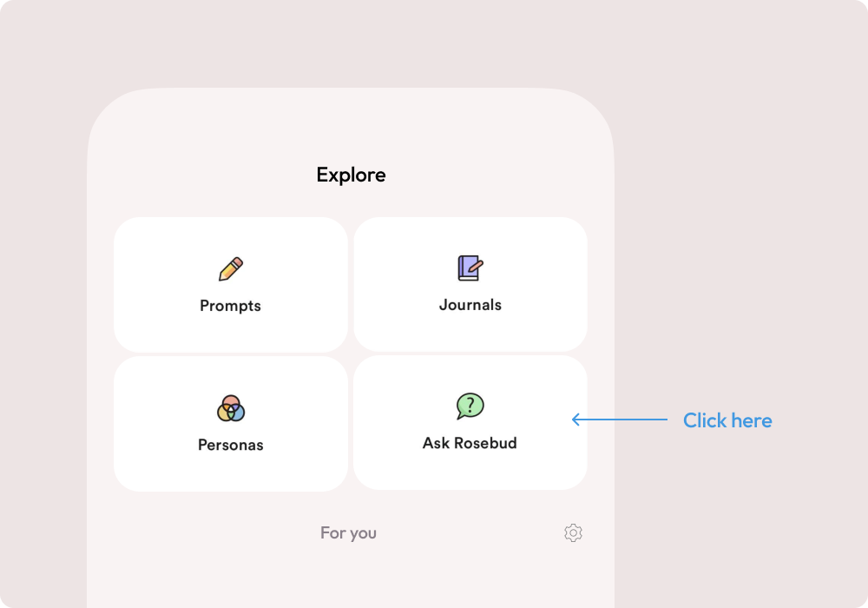Click the "Personas" text label
This screenshot has width=868, height=608.
pyautogui.click(x=231, y=445)
